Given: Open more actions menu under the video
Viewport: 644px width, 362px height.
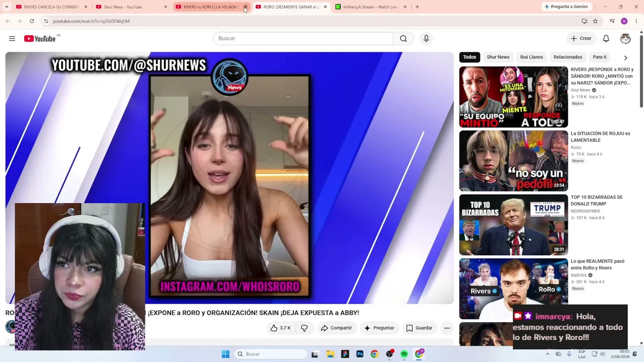Looking at the screenshot, I should point(447,328).
